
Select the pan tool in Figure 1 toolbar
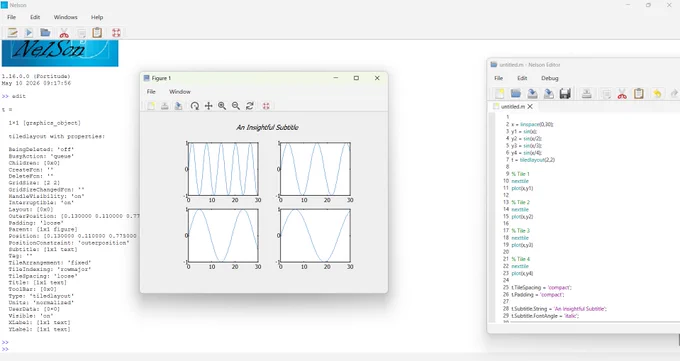point(209,106)
